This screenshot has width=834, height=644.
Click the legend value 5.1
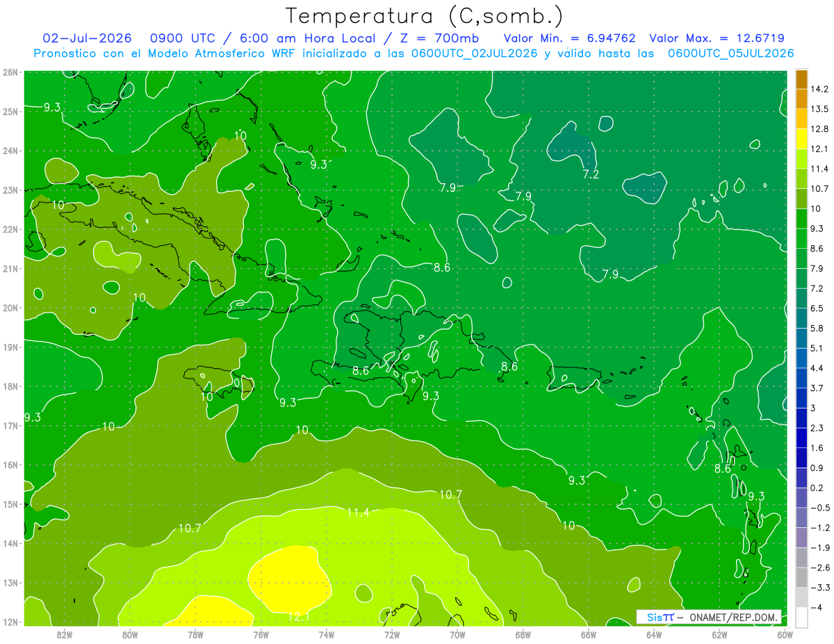[x=818, y=348]
